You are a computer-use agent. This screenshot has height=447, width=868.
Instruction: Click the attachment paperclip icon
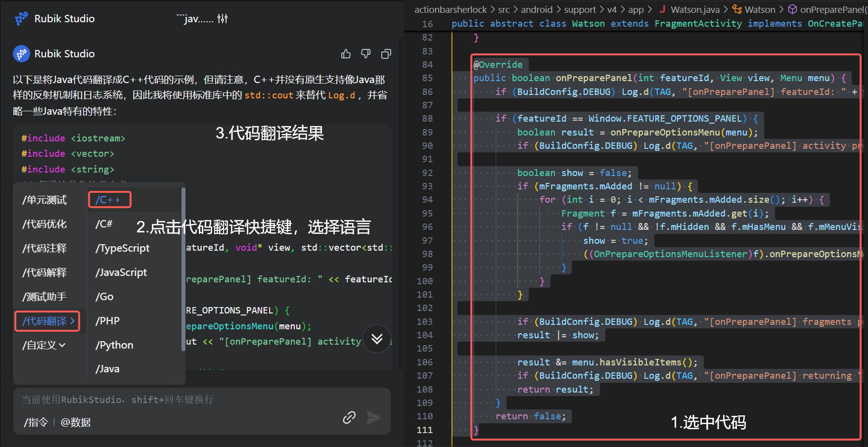click(349, 417)
